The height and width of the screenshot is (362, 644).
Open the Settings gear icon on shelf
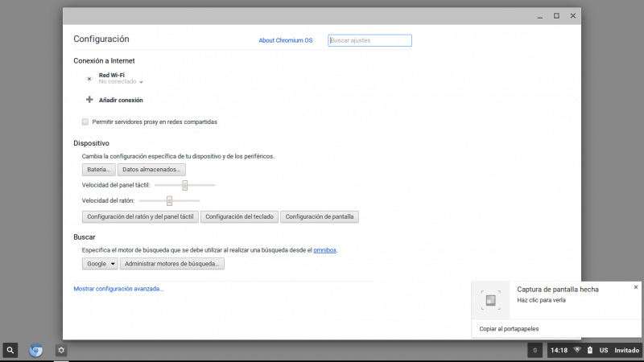coord(61,350)
